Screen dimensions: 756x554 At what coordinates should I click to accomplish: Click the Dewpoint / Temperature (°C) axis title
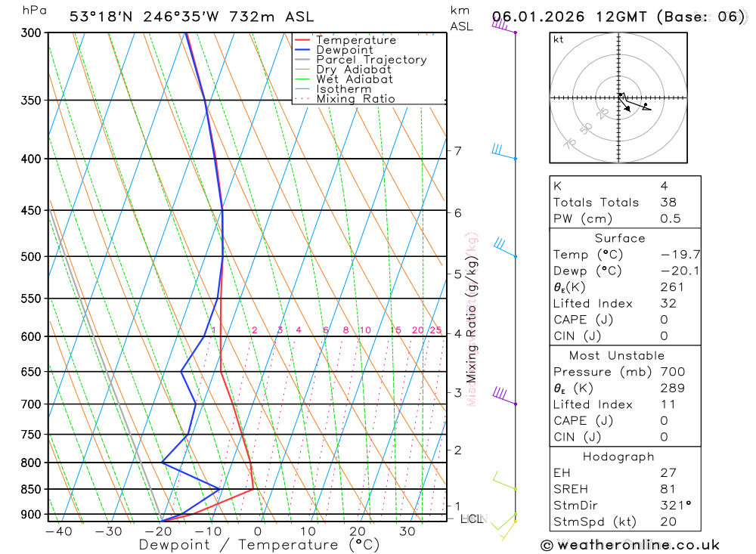(x=259, y=545)
